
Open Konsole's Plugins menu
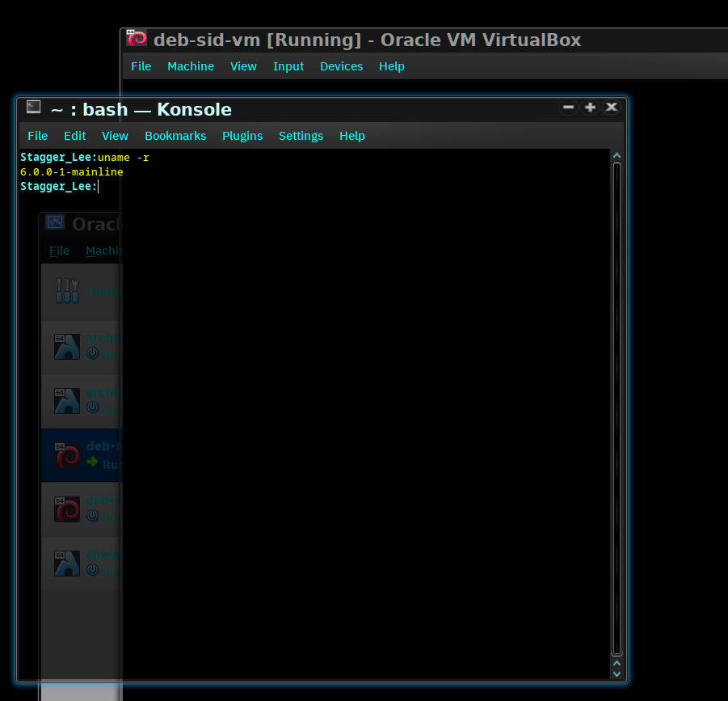pyautogui.click(x=242, y=136)
